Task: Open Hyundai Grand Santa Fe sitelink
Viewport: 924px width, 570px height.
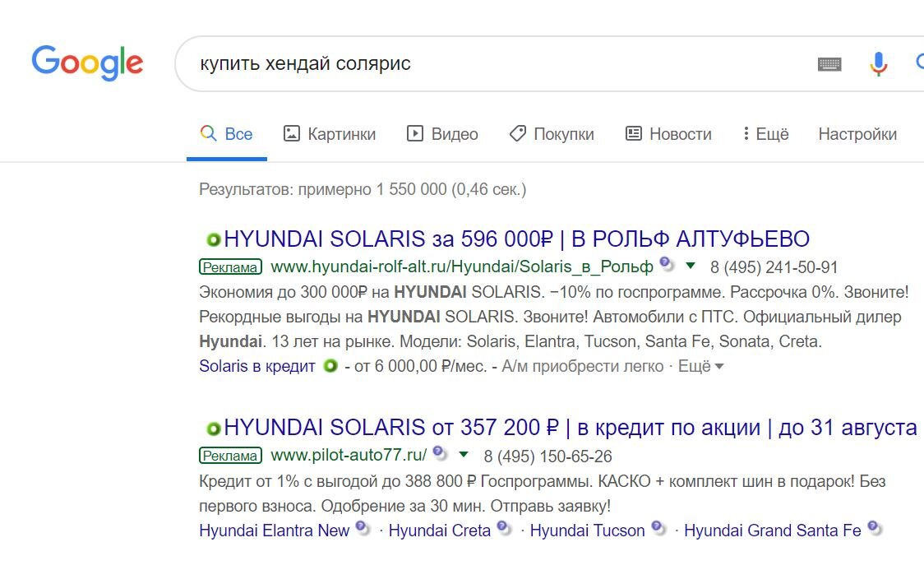Action: point(773,531)
